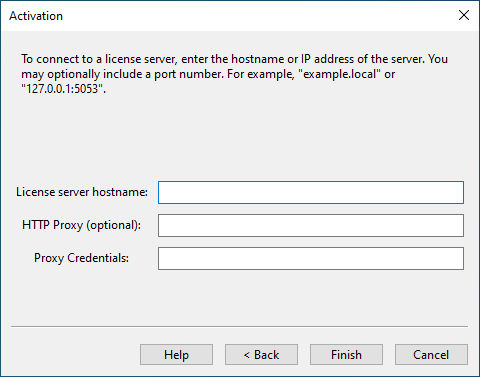The image size is (480, 377).
Task: Go back with the < Back button
Action: (x=261, y=355)
